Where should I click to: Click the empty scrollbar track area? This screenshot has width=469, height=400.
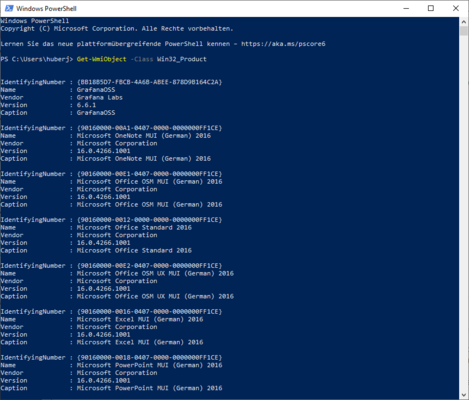coord(464,213)
